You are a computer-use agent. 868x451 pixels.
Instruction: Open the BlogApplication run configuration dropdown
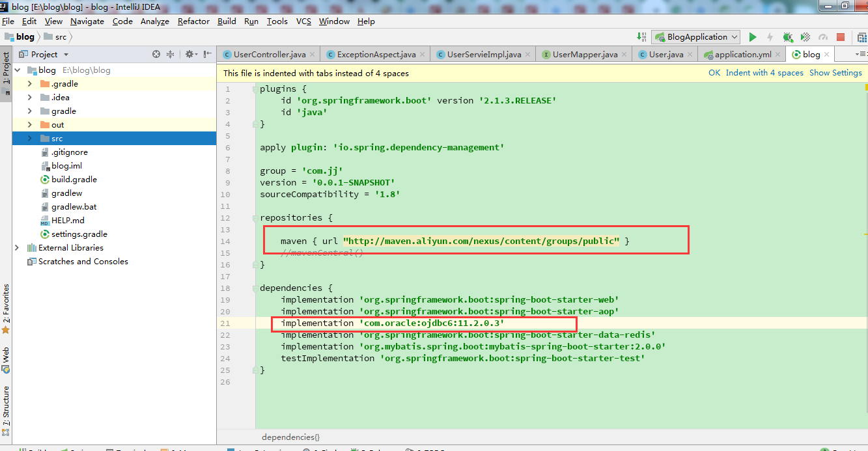tap(695, 37)
